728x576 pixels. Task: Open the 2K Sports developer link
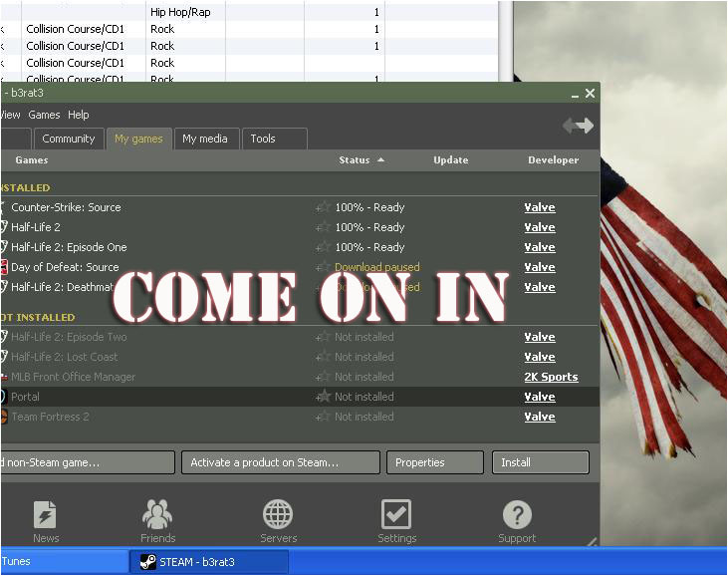click(x=551, y=377)
